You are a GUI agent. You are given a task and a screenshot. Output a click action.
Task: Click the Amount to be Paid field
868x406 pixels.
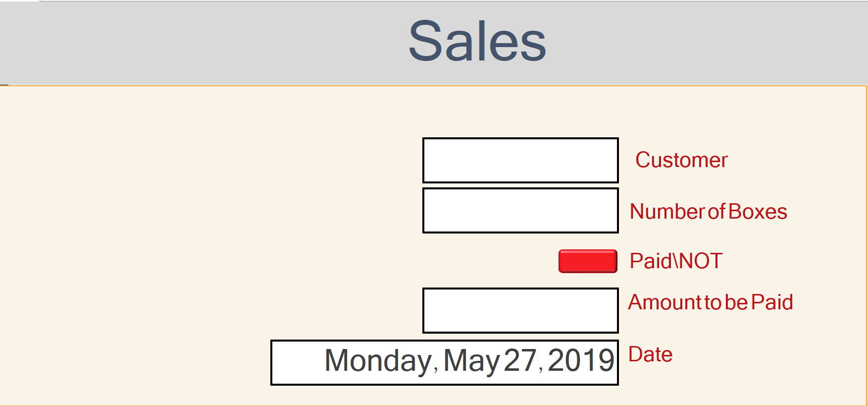click(x=520, y=310)
